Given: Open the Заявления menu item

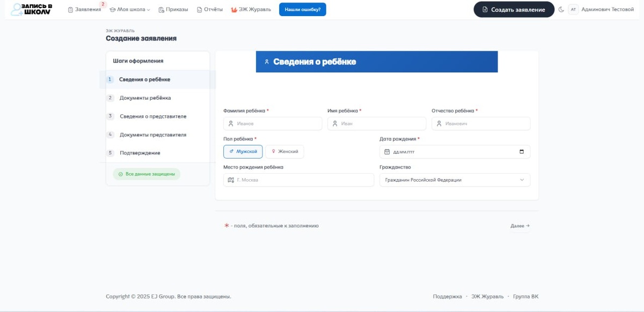Looking at the screenshot, I should (x=84, y=10).
